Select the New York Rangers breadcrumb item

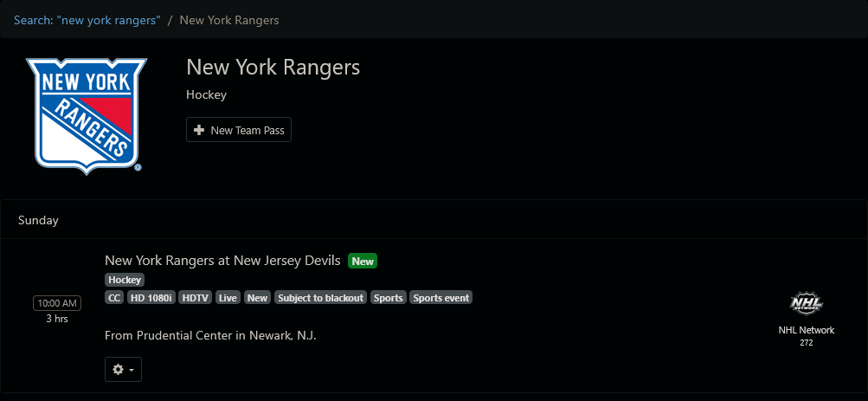(x=228, y=20)
